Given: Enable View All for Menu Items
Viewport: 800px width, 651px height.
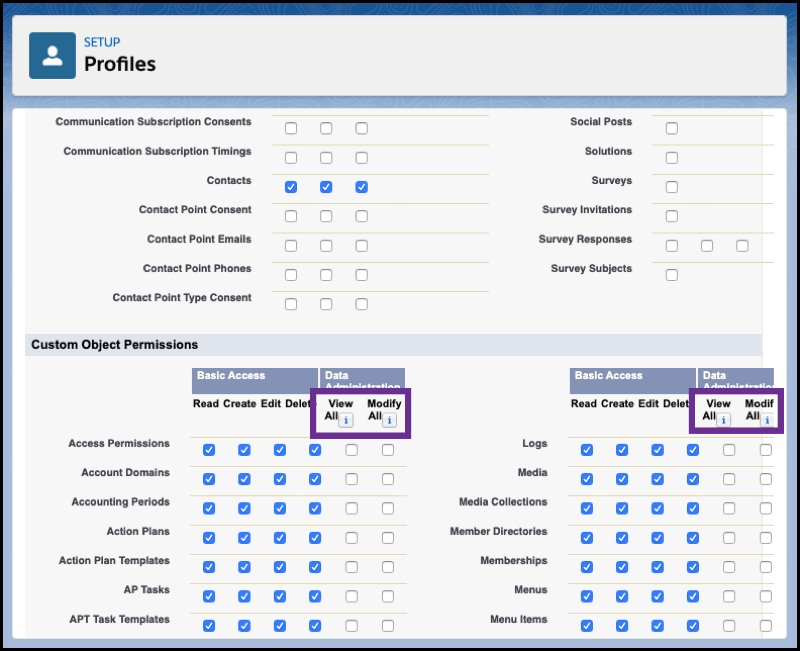Looking at the screenshot, I should point(729,625).
